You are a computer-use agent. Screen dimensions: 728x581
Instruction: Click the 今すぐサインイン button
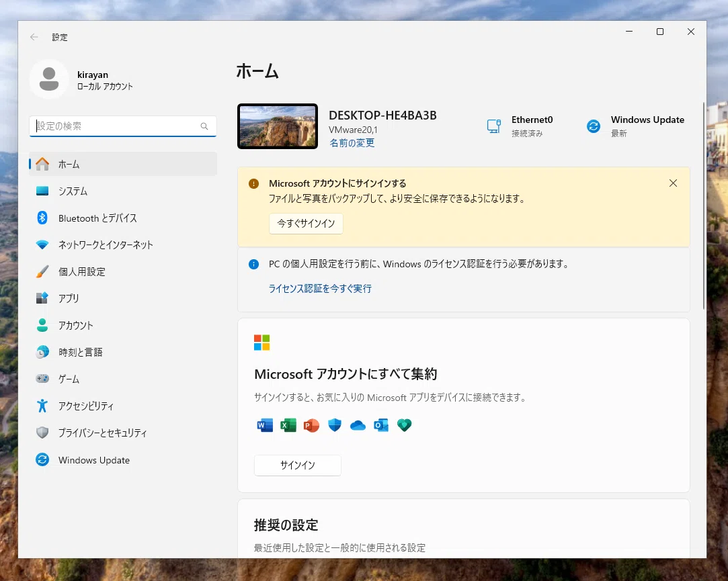306,223
